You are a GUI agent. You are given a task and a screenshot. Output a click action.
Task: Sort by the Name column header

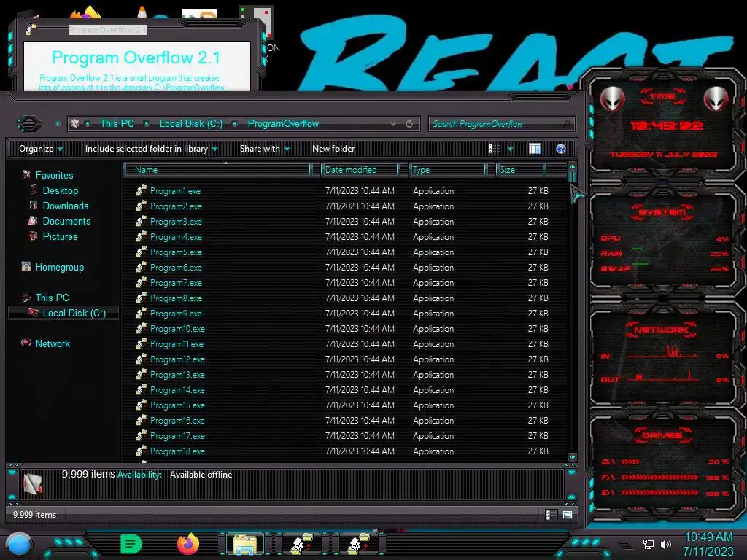tap(217, 169)
